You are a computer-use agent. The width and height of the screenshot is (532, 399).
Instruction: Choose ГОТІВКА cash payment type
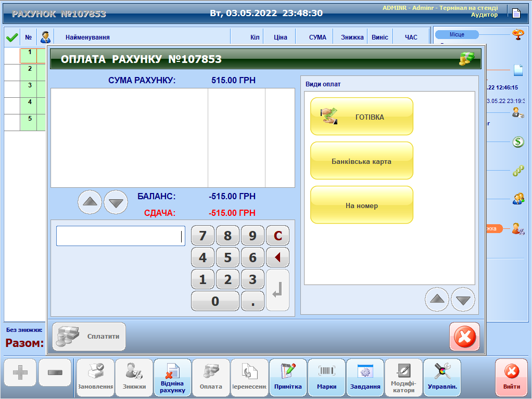pos(361,117)
